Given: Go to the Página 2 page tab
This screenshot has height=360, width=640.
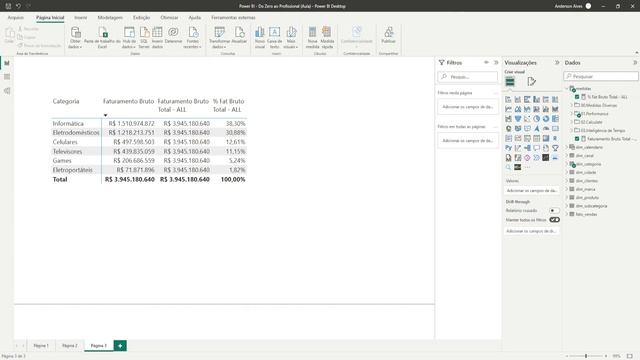Looking at the screenshot, I should click(x=70, y=346).
